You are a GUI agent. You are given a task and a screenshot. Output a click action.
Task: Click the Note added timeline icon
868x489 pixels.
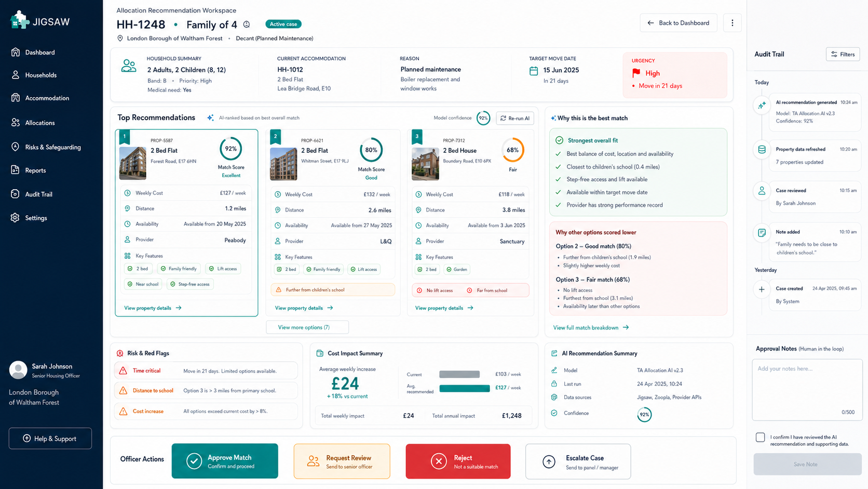tap(762, 233)
